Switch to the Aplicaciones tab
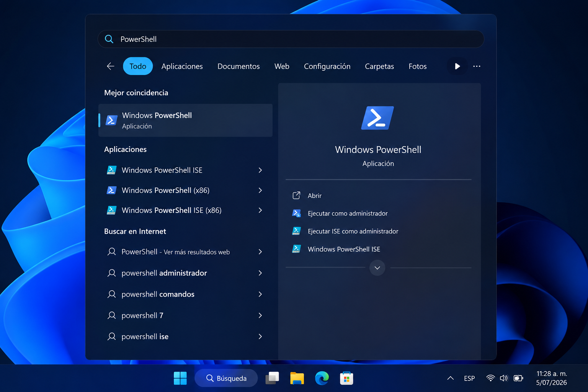The width and height of the screenshot is (588, 392). (x=182, y=66)
